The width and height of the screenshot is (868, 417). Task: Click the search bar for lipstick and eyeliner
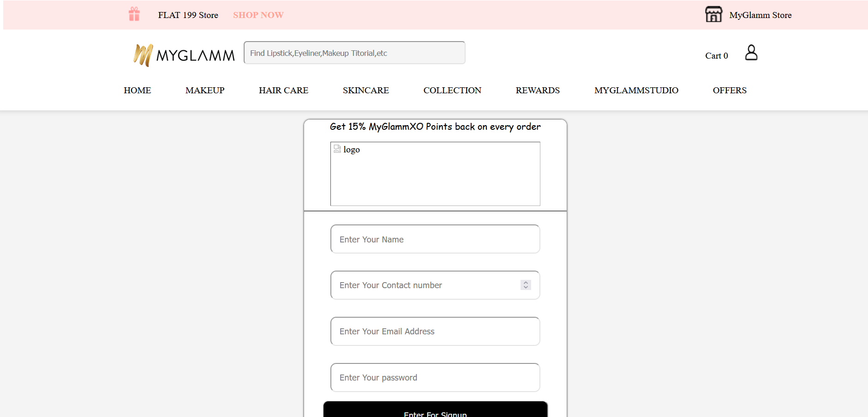tap(354, 53)
